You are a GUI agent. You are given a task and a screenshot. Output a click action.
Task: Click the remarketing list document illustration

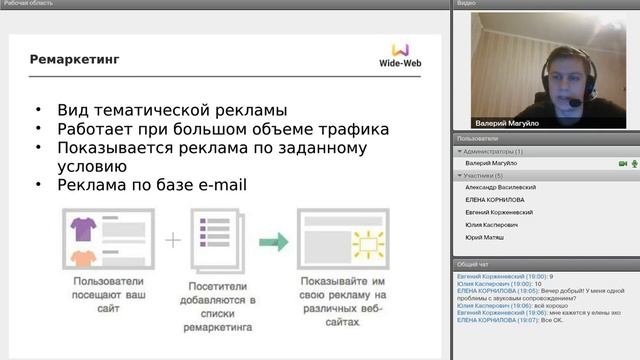coord(218,241)
